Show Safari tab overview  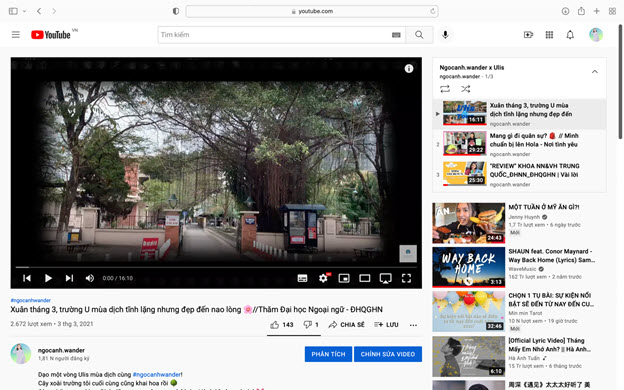[612, 11]
